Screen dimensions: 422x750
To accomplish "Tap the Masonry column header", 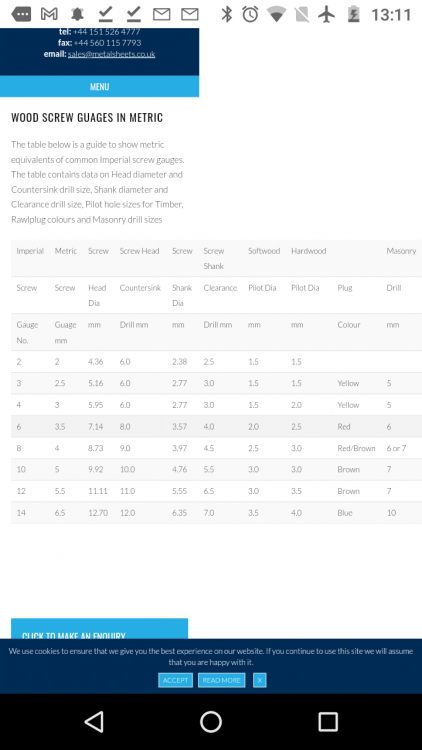I will point(401,251).
